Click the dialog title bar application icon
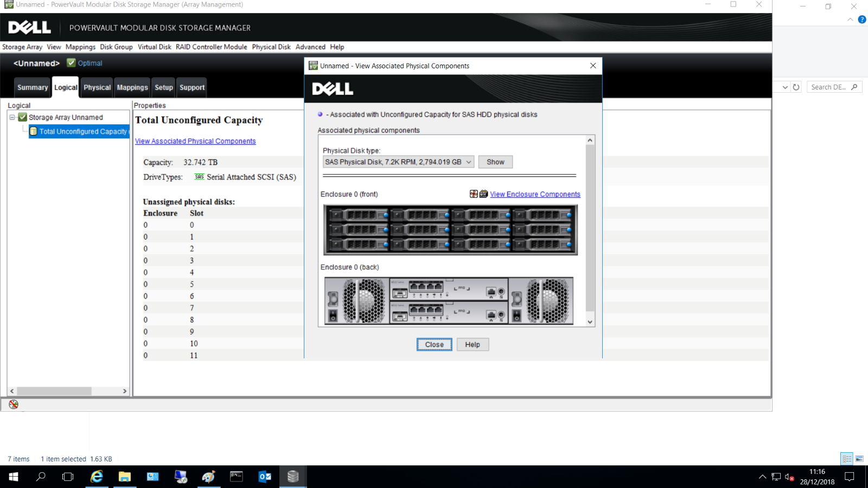This screenshot has width=868, height=488. click(x=313, y=66)
